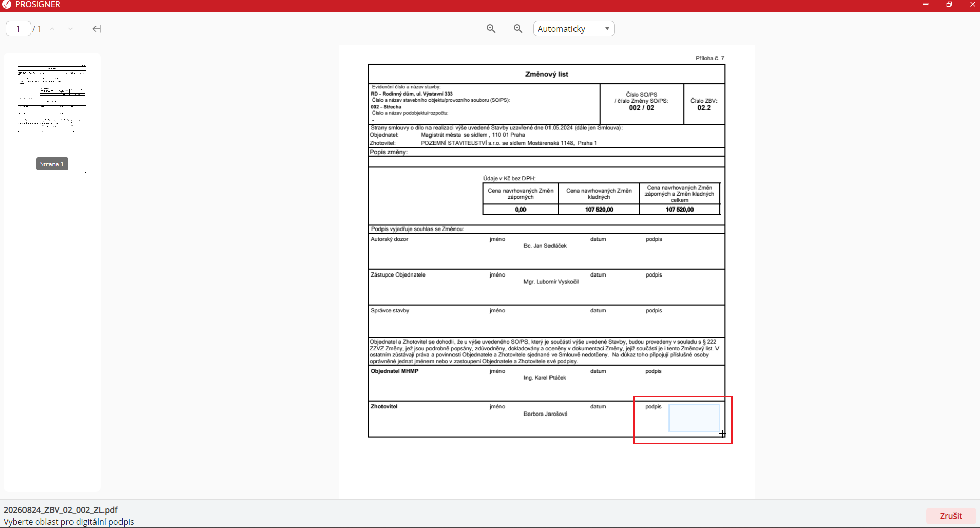Viewport: 980px width, 528px height.
Task: Restore down the PROSIGNER window
Action: point(949,5)
